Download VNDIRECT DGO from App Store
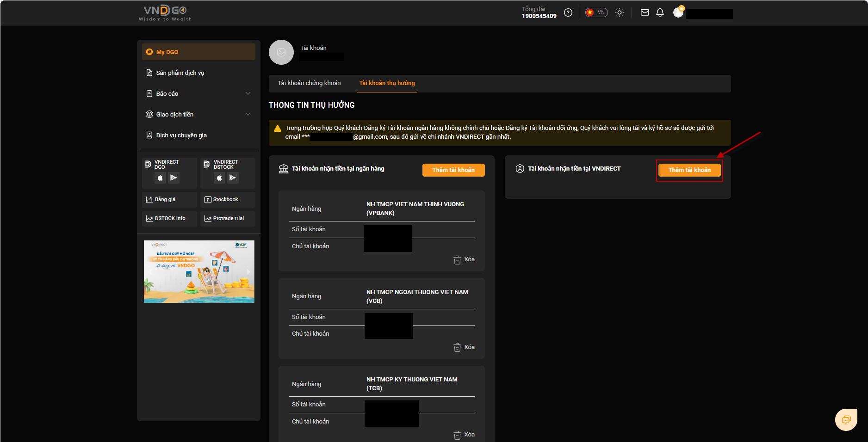This screenshot has height=442, width=868. pyautogui.click(x=160, y=178)
